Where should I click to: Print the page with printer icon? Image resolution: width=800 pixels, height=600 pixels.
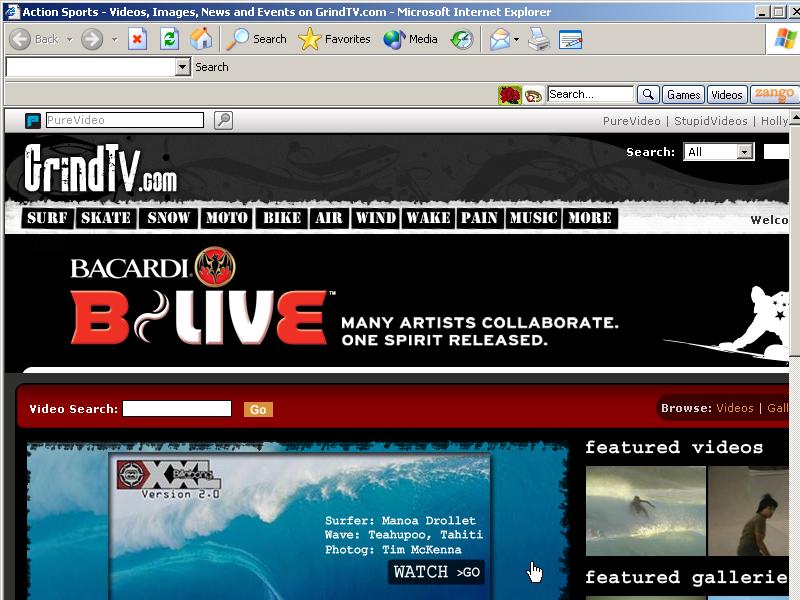(539, 39)
